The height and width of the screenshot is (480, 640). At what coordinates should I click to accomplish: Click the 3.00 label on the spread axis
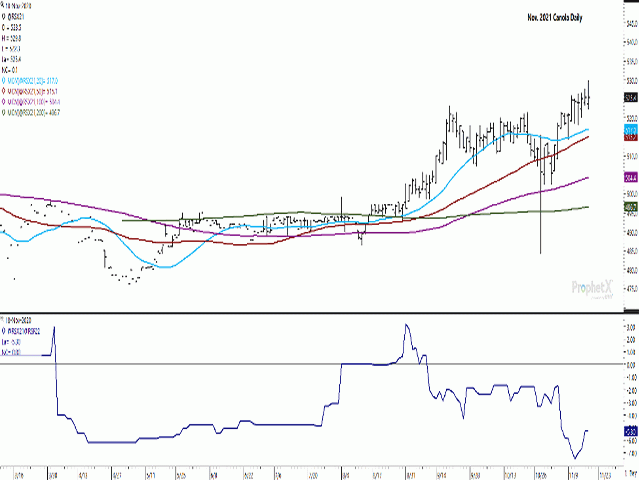pyautogui.click(x=631, y=327)
